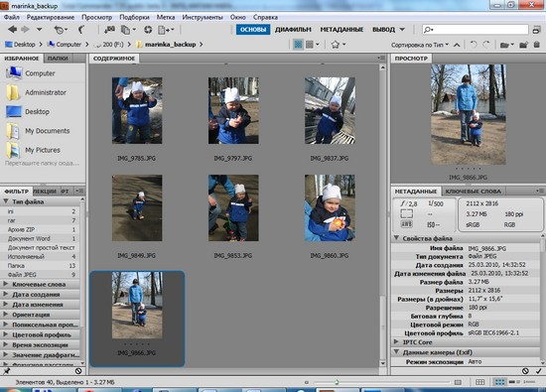
Task: Open recent folder icon in path bar
Action: pos(506,45)
